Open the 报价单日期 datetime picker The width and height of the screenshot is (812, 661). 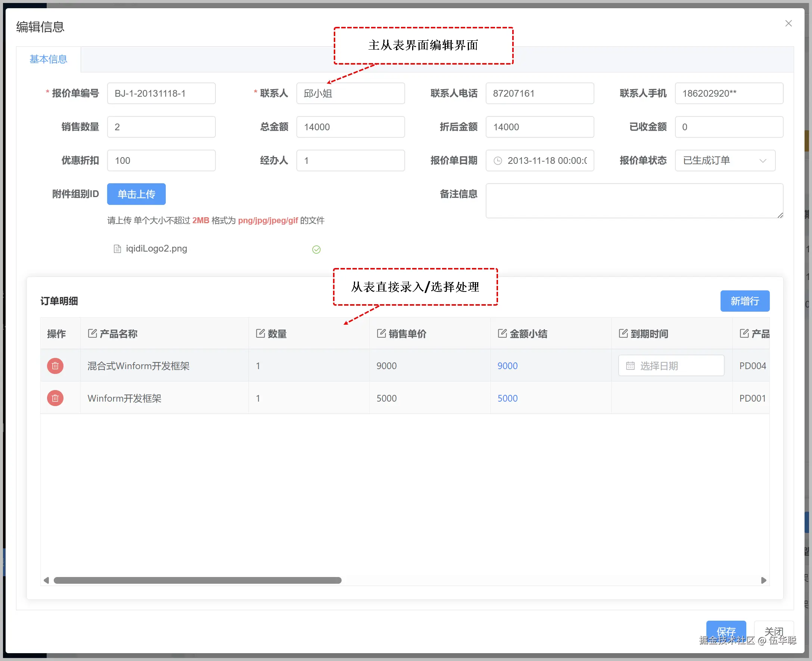[547, 161]
